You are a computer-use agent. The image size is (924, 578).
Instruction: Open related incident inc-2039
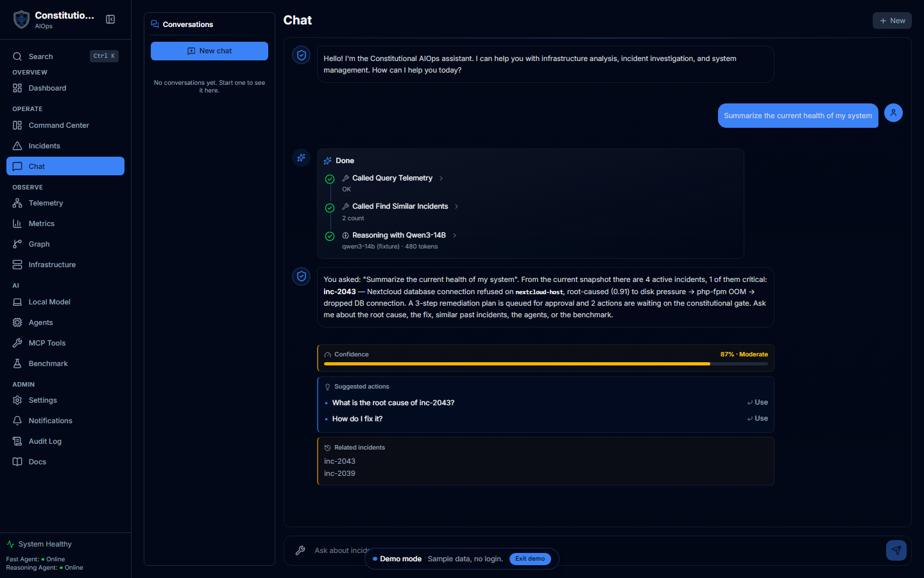pyautogui.click(x=339, y=473)
